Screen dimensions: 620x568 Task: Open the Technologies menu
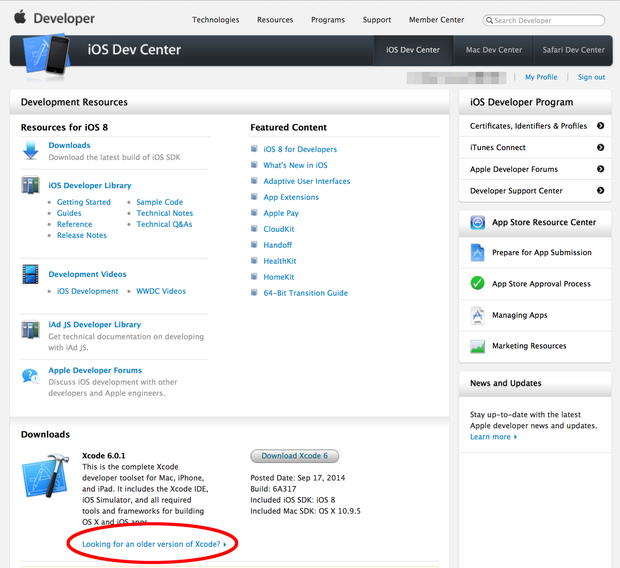(215, 20)
